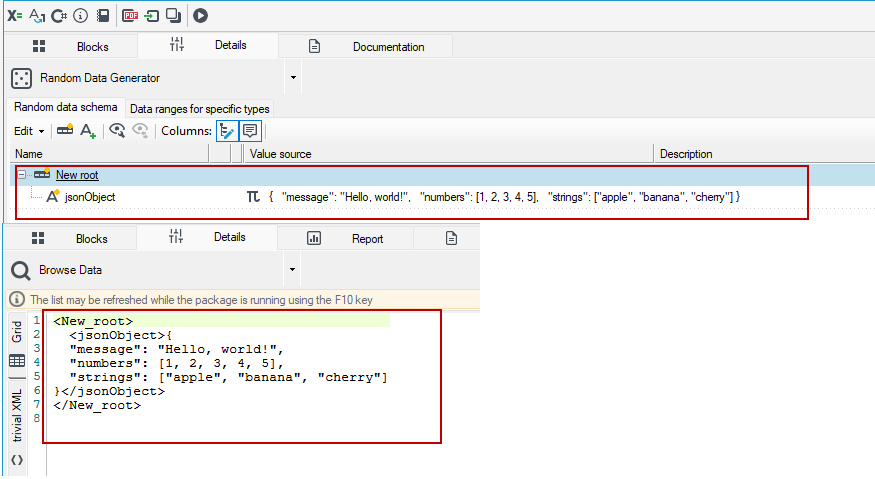Click the Value source column header
Image resolution: width=875 pixels, height=479 pixels.
click(448, 154)
